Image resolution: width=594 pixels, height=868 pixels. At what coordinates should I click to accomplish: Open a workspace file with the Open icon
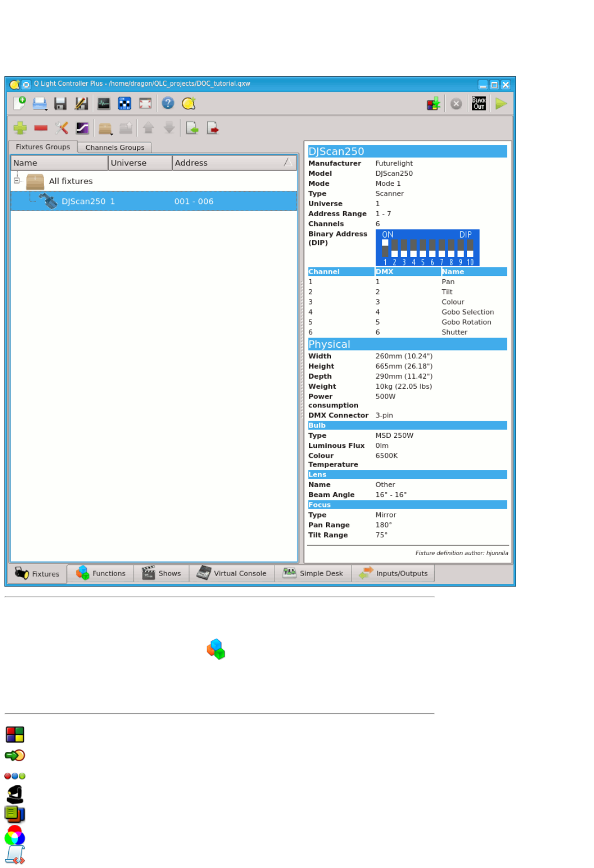click(40, 103)
